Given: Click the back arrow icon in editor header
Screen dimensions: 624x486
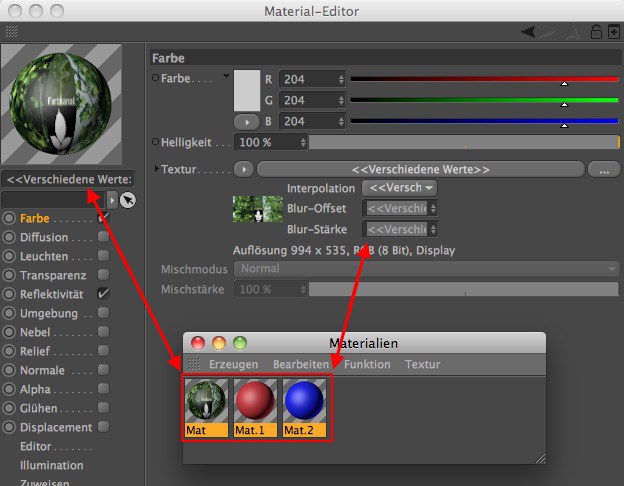Looking at the screenshot, I should point(530,32).
